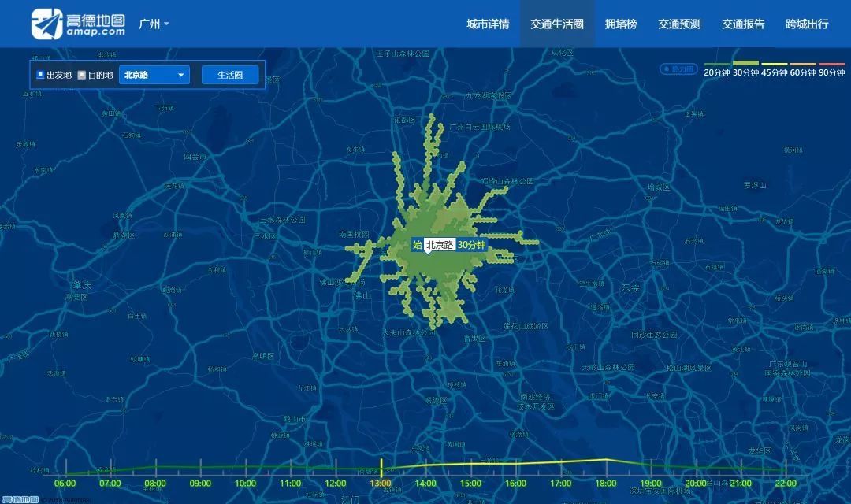
Task: Open the 交通报告 tab
Action: click(x=743, y=24)
